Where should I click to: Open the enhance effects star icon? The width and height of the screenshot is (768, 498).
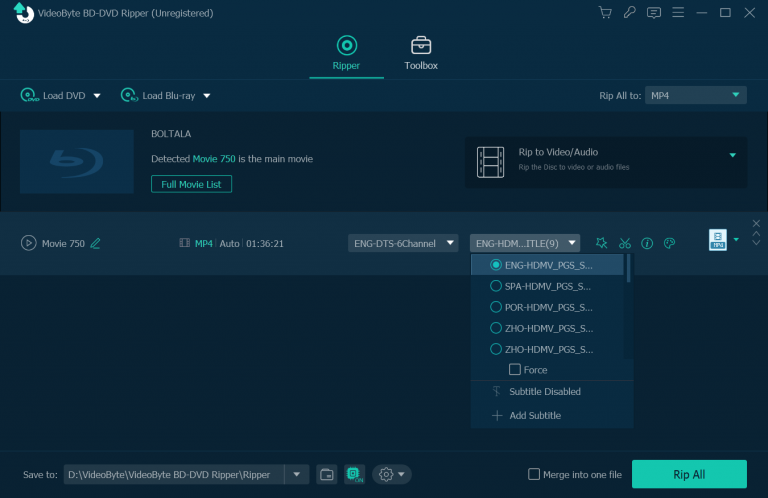(601, 243)
